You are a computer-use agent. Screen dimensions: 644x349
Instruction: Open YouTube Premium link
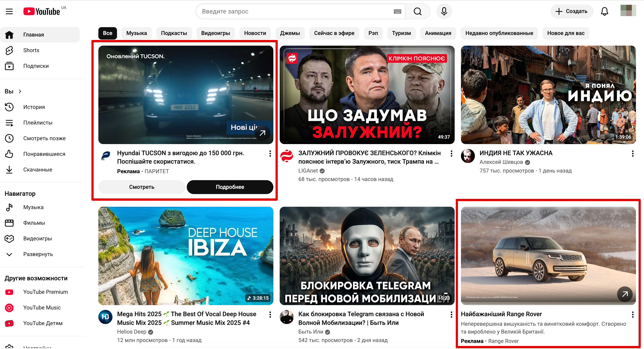(x=40, y=292)
